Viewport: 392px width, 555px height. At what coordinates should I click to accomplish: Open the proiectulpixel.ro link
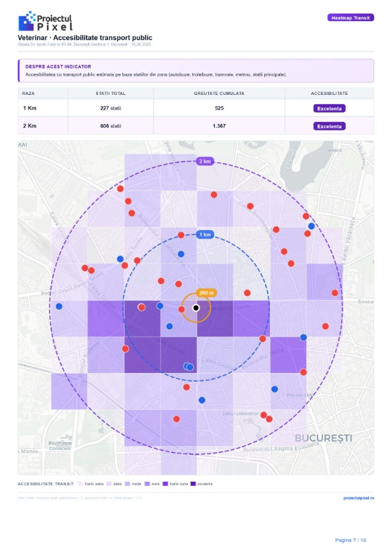pos(358,498)
